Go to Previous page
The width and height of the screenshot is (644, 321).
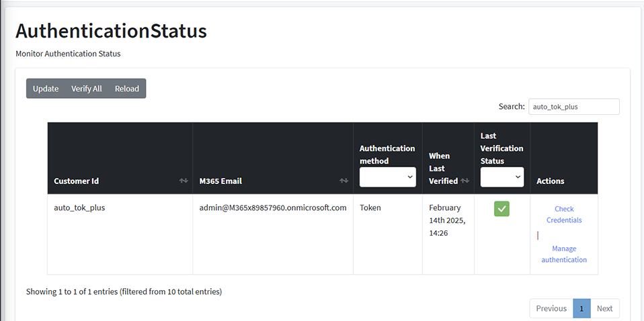pyautogui.click(x=551, y=308)
